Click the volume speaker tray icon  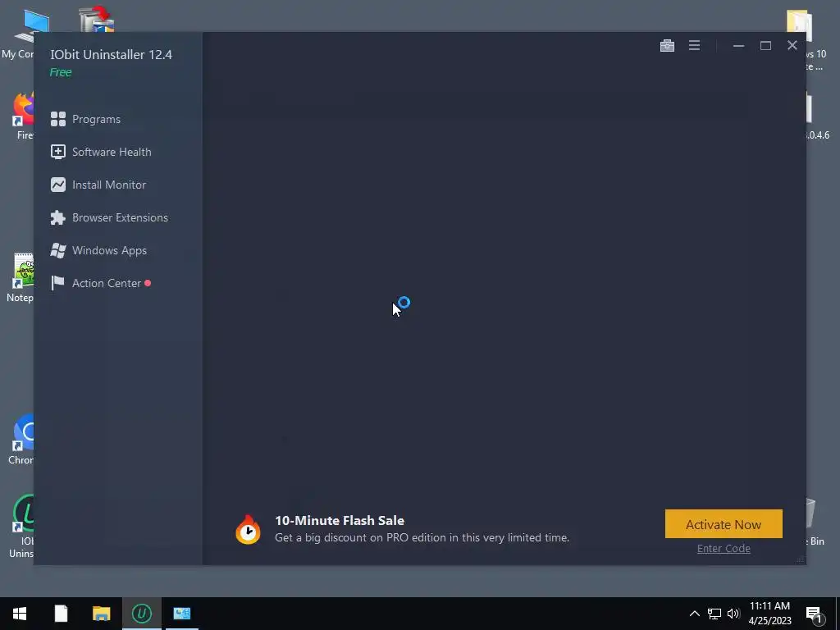pos(733,614)
